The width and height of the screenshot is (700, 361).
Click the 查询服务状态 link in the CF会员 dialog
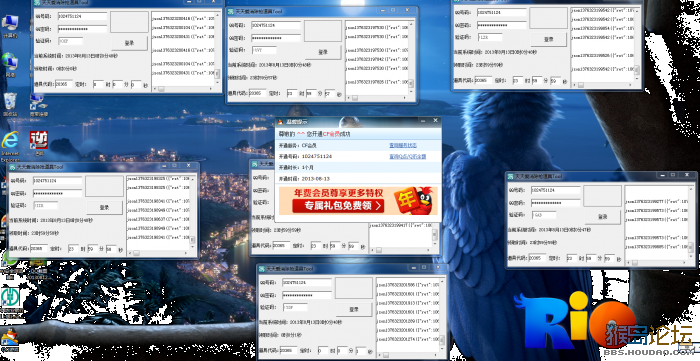pyautogui.click(x=403, y=145)
